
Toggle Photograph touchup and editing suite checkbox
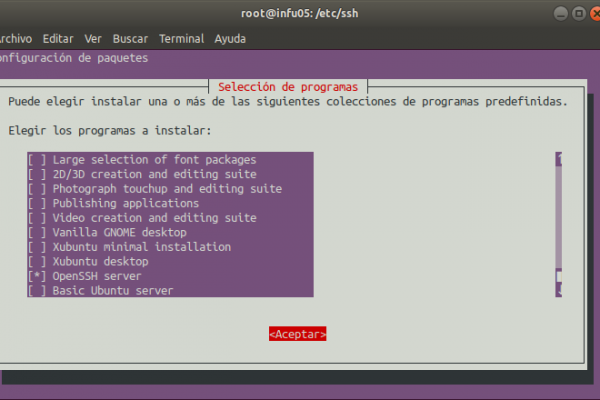pyautogui.click(x=37, y=189)
